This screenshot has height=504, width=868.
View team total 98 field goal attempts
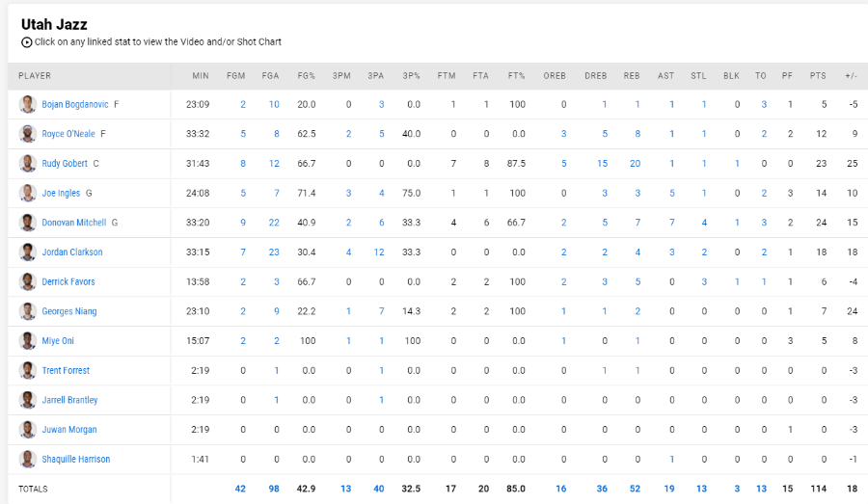point(274,489)
